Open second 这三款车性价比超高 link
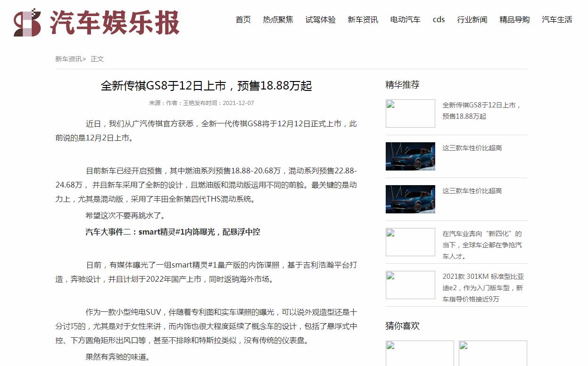Image resolution: width=588 pixels, height=366 pixels. [x=472, y=191]
